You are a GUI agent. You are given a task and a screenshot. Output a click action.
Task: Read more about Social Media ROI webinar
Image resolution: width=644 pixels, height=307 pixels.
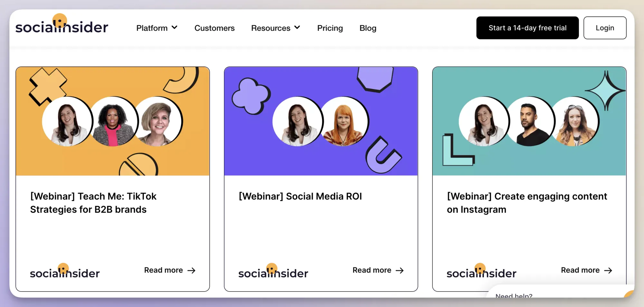point(378,270)
